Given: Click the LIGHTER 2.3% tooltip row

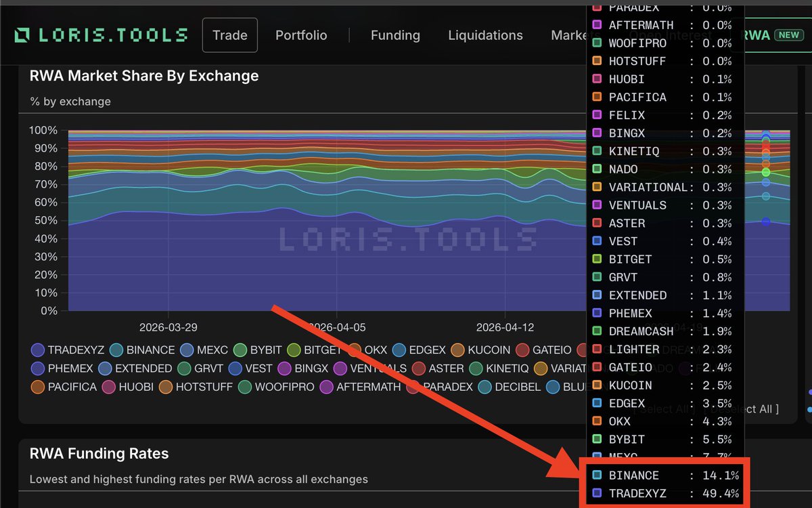Looking at the screenshot, I should pos(662,350).
